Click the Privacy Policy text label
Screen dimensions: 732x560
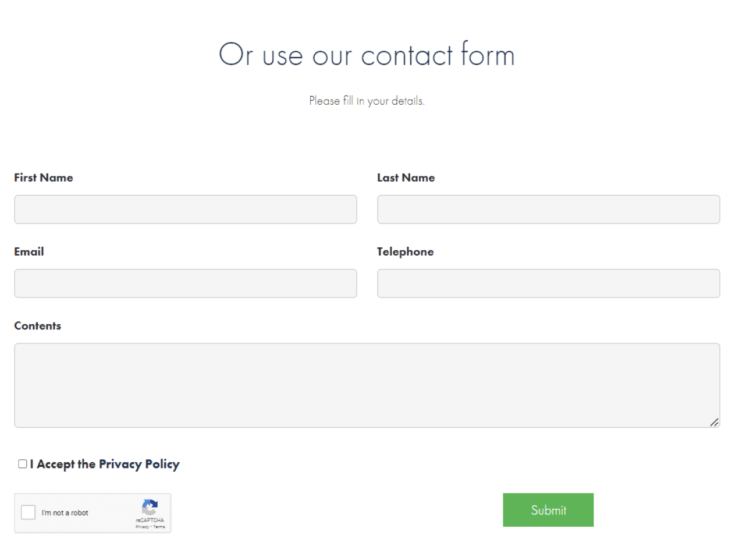[x=139, y=464]
